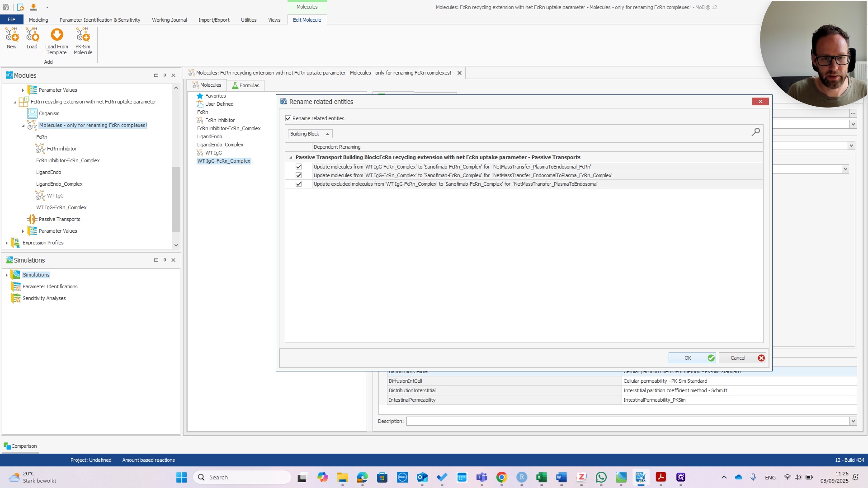This screenshot has width=868, height=488.
Task: Switch to the Formulas tab
Action: [245, 85]
